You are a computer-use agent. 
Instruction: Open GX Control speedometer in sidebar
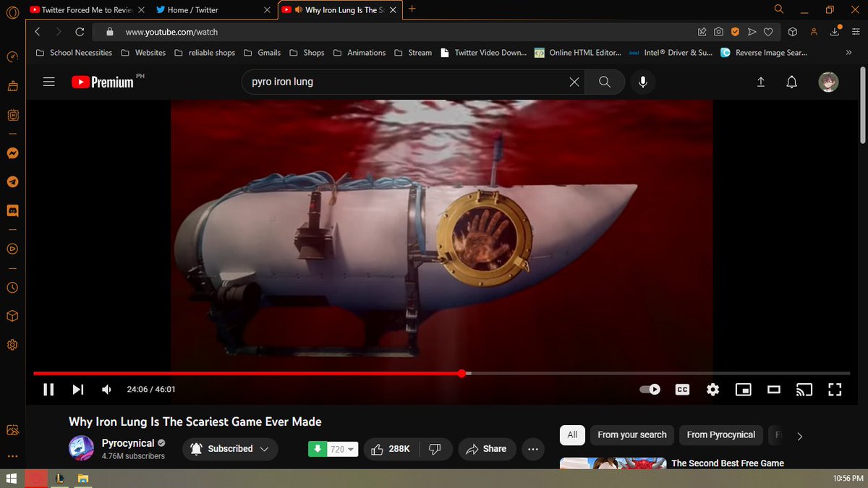[x=12, y=58]
